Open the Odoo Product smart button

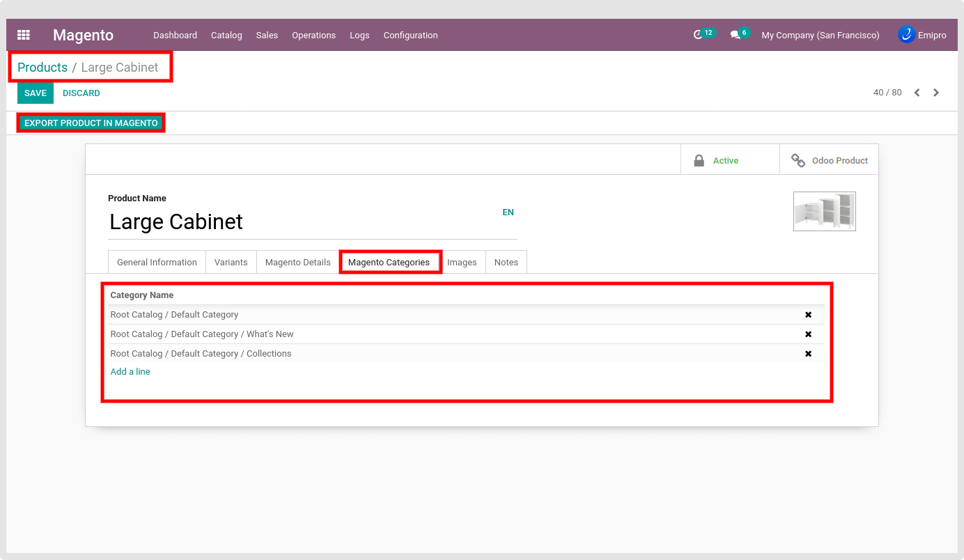829,160
